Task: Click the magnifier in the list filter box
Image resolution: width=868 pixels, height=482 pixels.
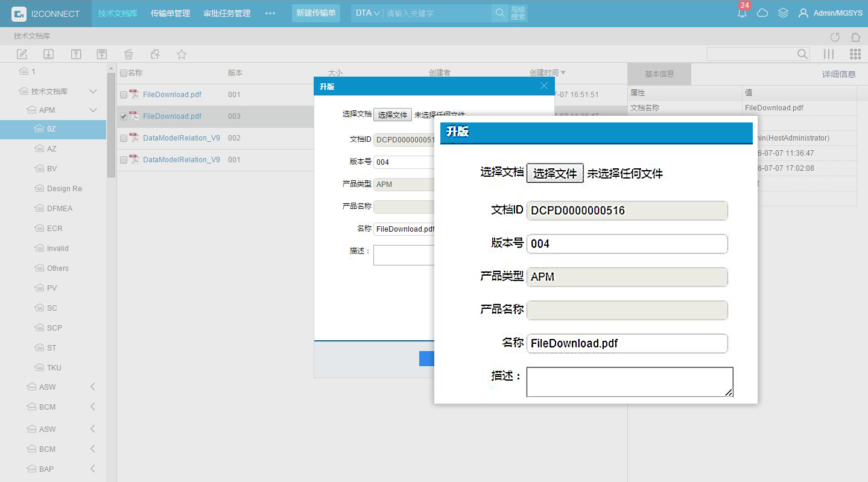Action: (802, 54)
